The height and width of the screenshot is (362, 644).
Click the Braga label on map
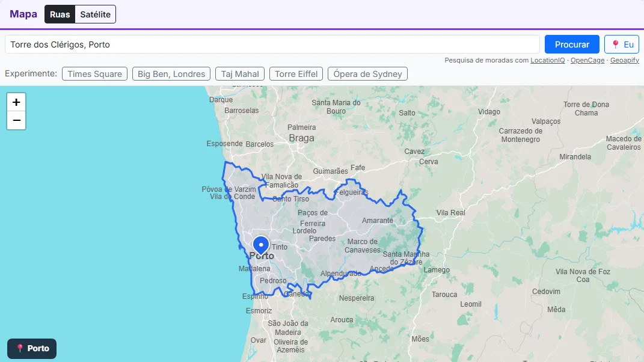tap(301, 138)
